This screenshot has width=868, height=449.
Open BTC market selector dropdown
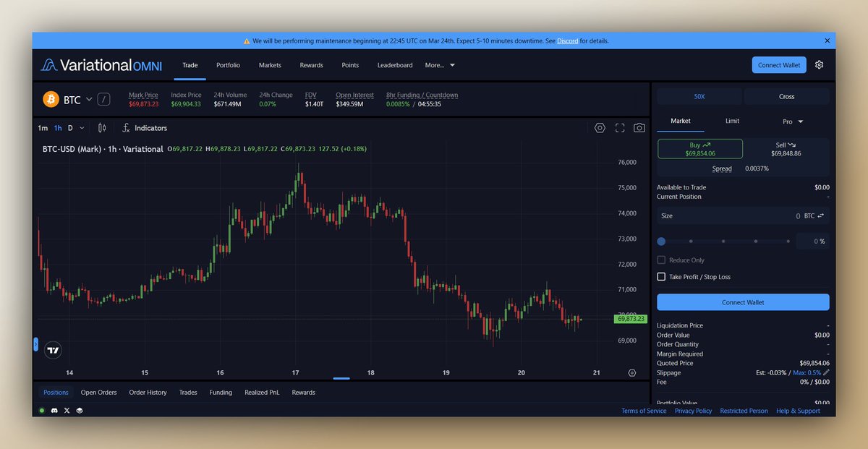click(x=78, y=100)
